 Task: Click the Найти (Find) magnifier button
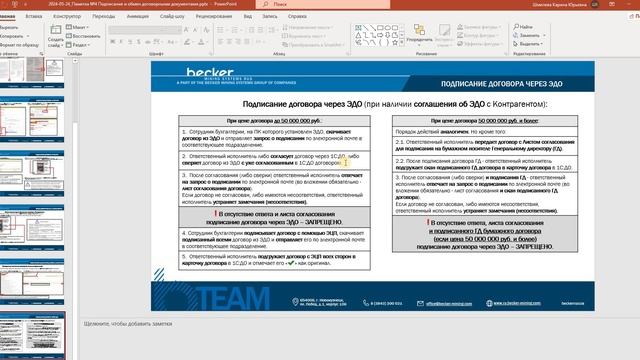[x=523, y=27]
